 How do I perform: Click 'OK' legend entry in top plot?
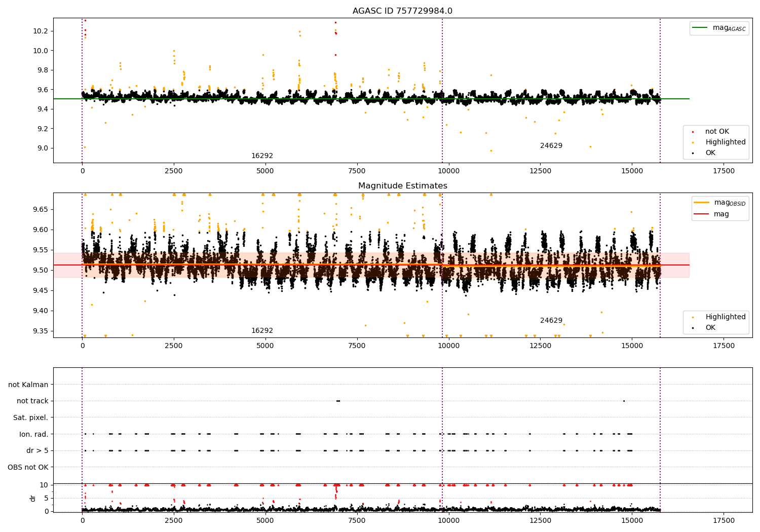coord(710,153)
